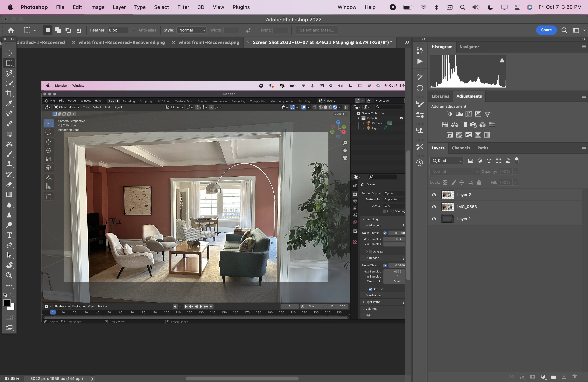
Task: Click in the Feather input field
Action: click(118, 30)
